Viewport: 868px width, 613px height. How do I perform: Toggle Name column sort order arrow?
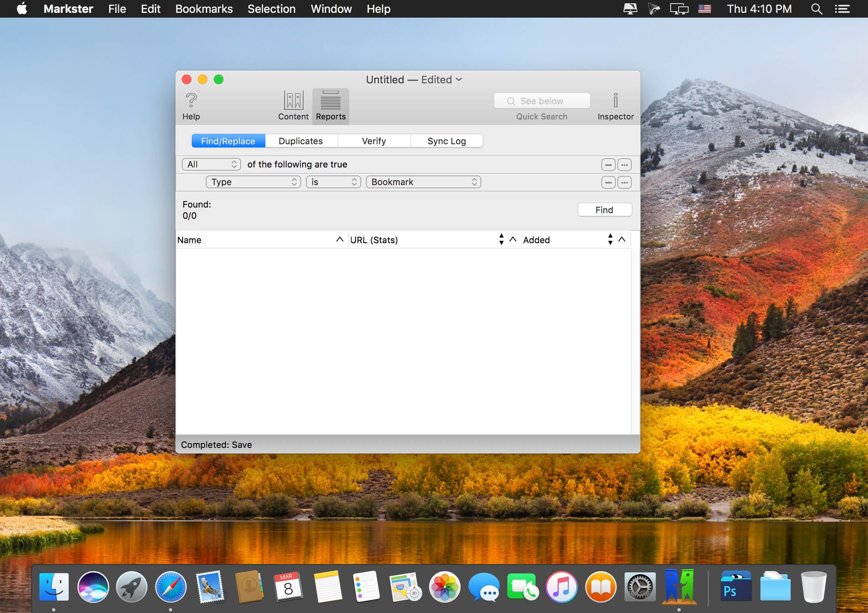pyautogui.click(x=340, y=240)
